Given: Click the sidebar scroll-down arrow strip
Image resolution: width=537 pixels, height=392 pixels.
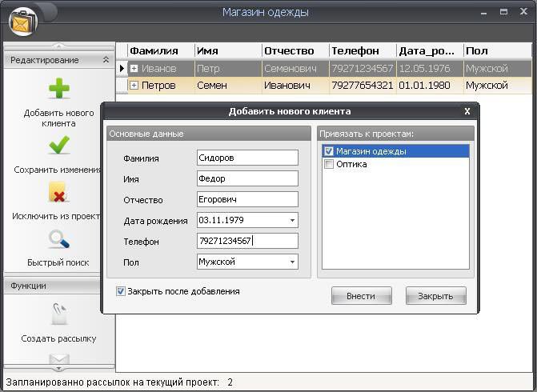Looking at the screenshot, I should tap(59, 369).
